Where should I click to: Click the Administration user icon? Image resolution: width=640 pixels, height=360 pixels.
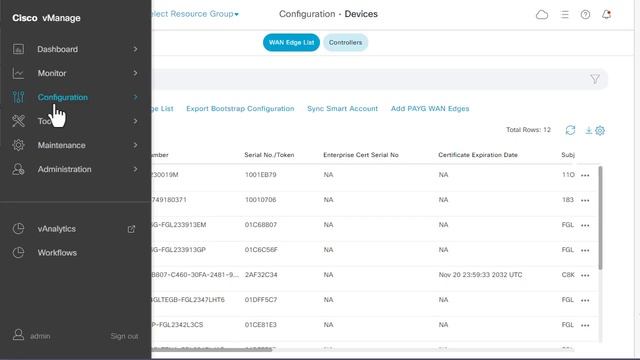click(18, 169)
